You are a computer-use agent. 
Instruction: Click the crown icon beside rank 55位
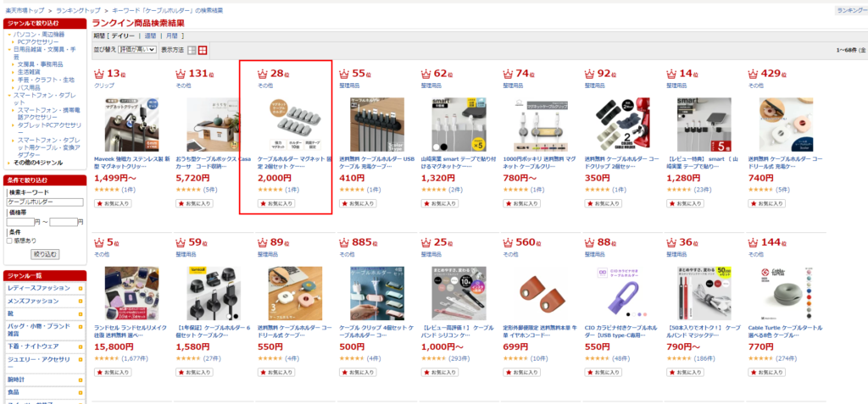click(344, 74)
